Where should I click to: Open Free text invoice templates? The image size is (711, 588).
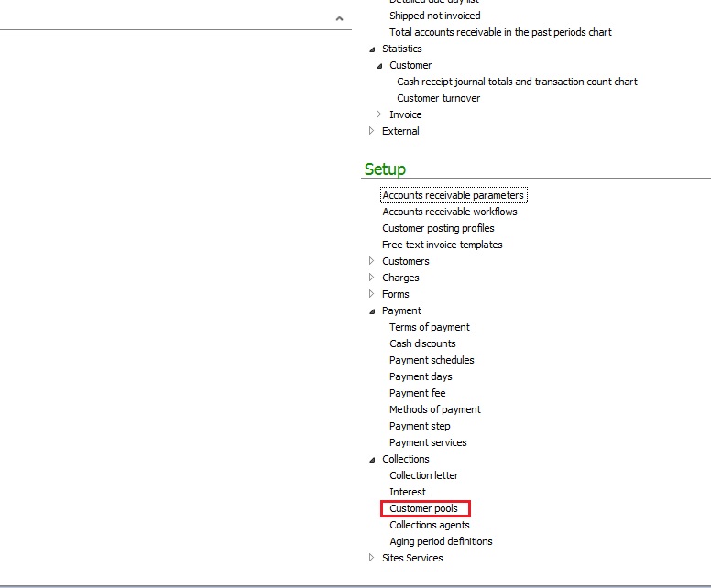point(442,245)
